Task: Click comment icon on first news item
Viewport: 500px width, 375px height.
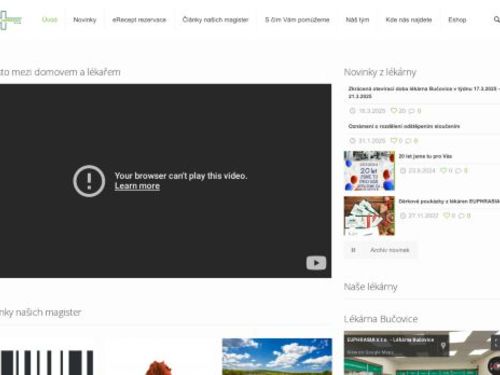Action: click(x=412, y=111)
